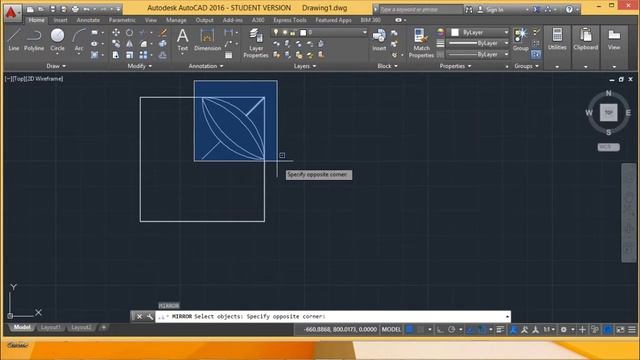Toggle clean screen mode
The image size is (640, 360).
tap(620, 329)
